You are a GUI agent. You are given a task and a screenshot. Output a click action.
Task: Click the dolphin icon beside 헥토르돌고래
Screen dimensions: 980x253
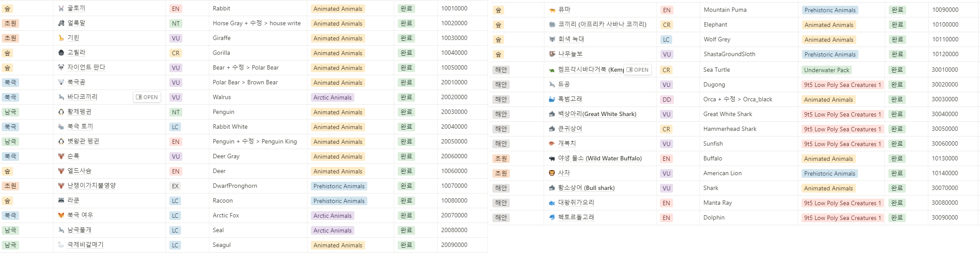click(552, 217)
